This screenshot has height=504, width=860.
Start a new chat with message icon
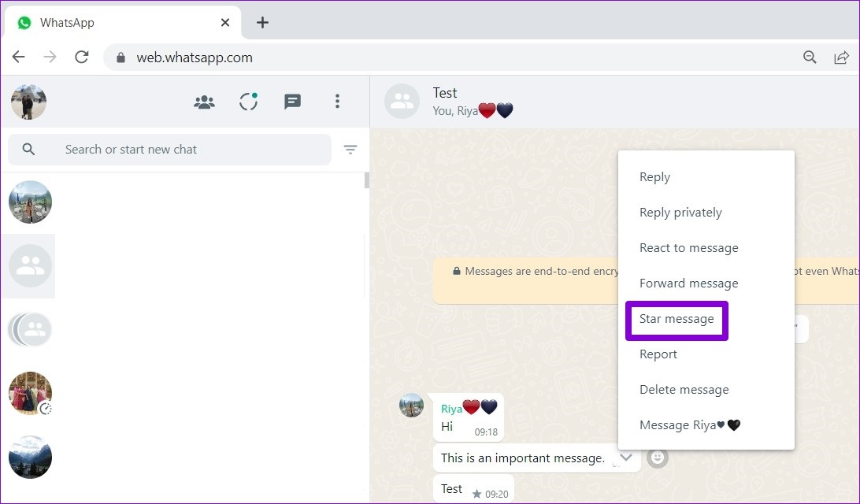(x=292, y=102)
